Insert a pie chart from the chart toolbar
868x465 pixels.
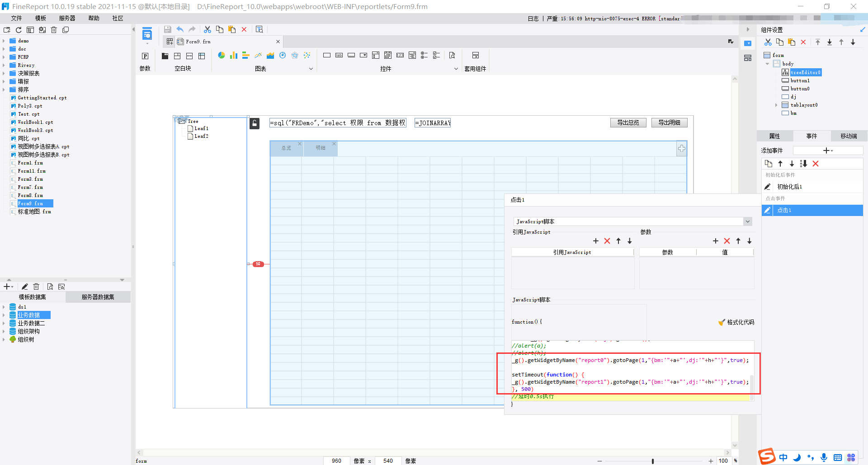click(x=221, y=56)
